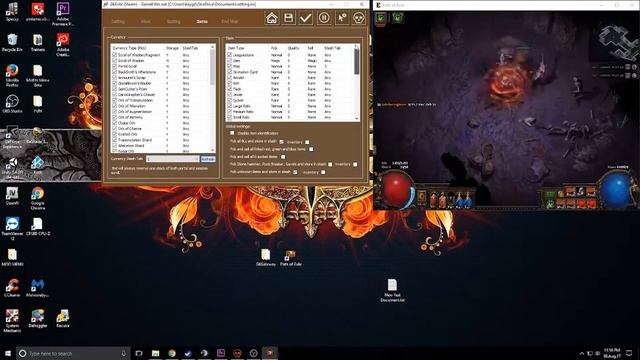Open notification center on taskbar
This screenshot has width=640, height=360.
point(629,353)
